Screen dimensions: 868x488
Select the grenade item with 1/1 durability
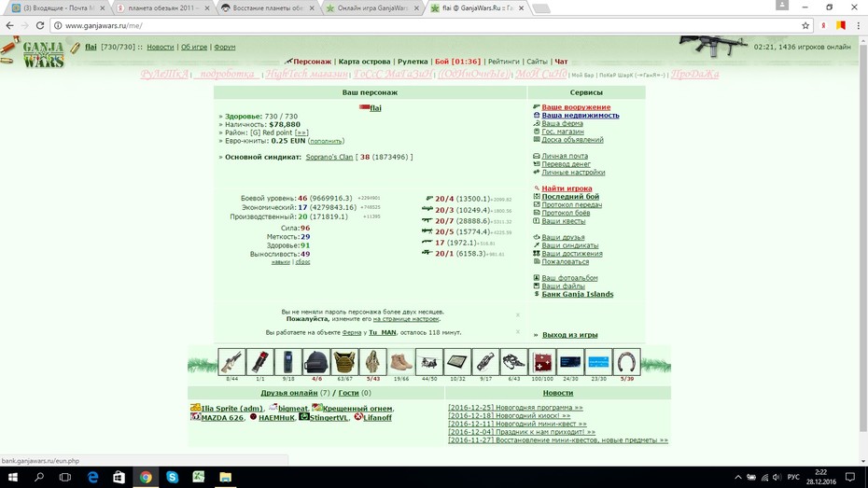click(x=260, y=362)
